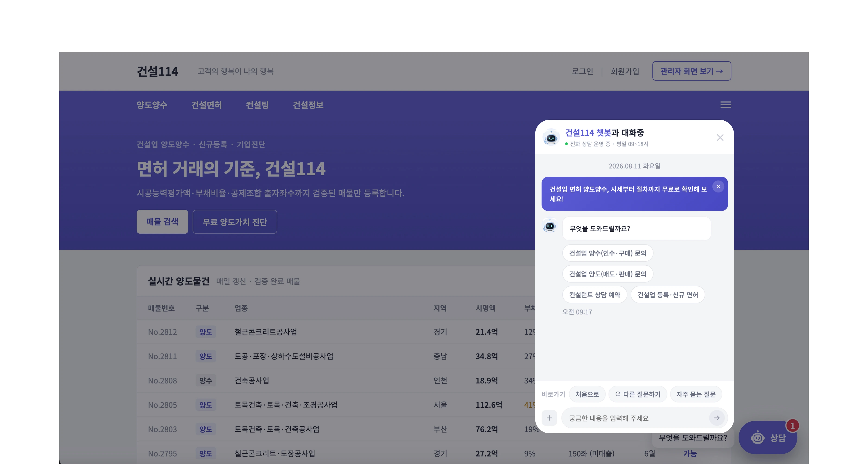The height and width of the screenshot is (464, 868).
Task: Click the robot avatar beside 무엇을 도와드릴까요 message
Action: pos(550,226)
